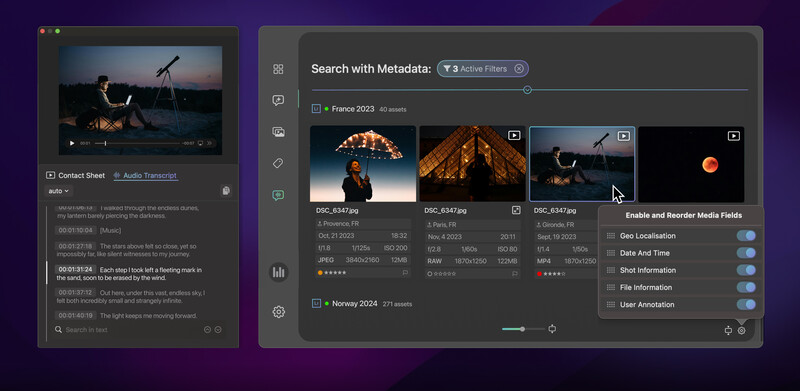Click video badge on the red moon thumbnail
The width and height of the screenshot is (800, 391).
click(733, 135)
